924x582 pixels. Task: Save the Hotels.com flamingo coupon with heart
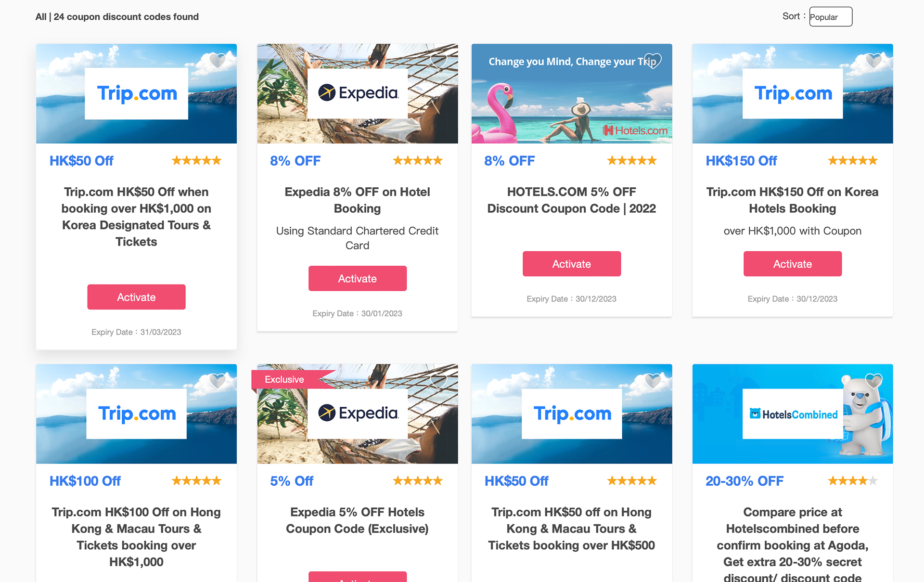(653, 61)
